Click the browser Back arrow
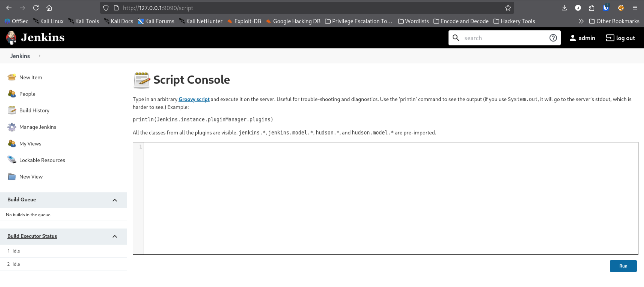Image resolution: width=644 pixels, height=287 pixels. (9, 8)
